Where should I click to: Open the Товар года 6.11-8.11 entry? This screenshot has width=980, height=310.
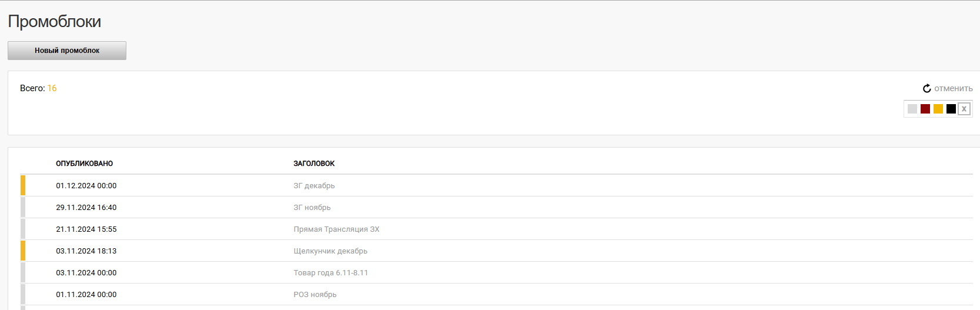331,273
